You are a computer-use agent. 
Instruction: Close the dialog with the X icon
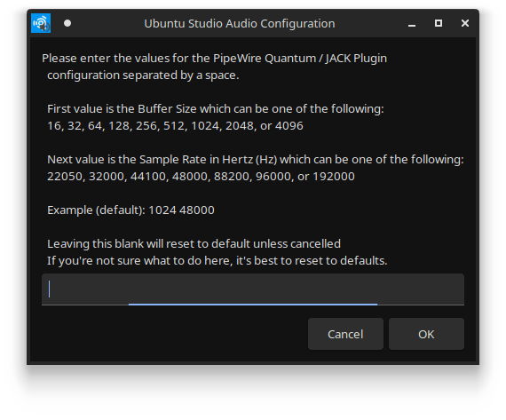tap(464, 23)
